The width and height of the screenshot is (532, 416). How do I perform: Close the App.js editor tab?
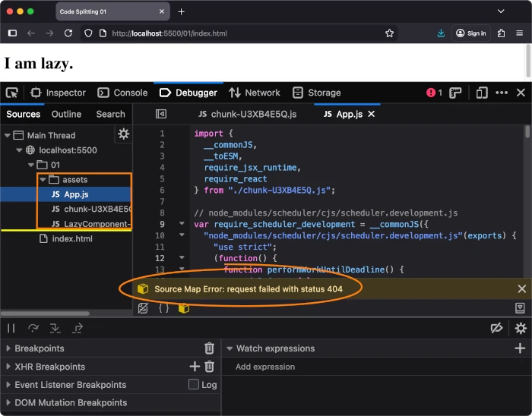(x=372, y=114)
